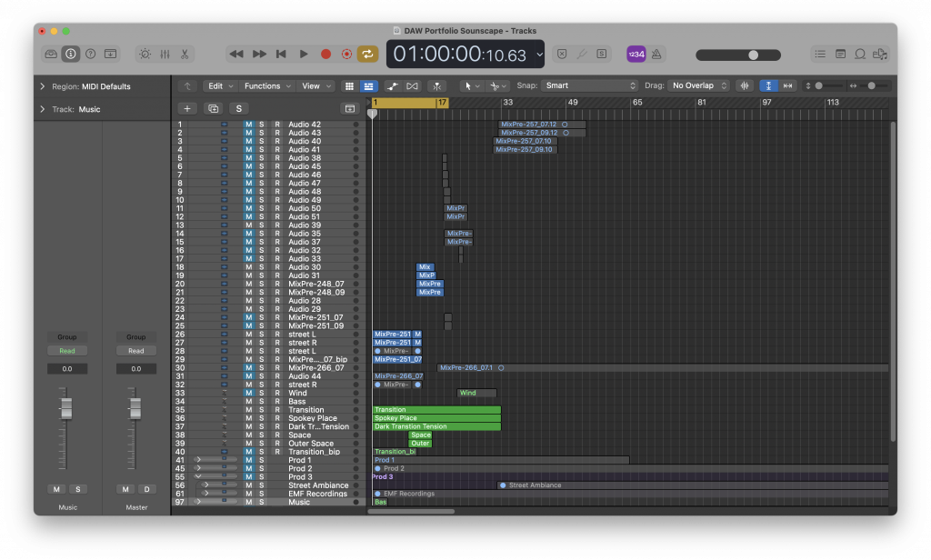The height and width of the screenshot is (560, 931).
Task: Click the New Track plus button
Action: coord(187,109)
